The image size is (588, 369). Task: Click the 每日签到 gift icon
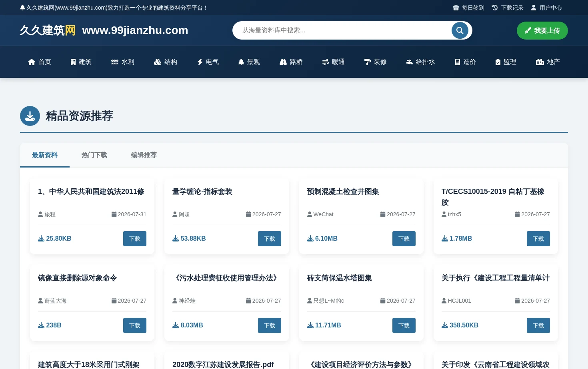pyautogui.click(x=456, y=8)
